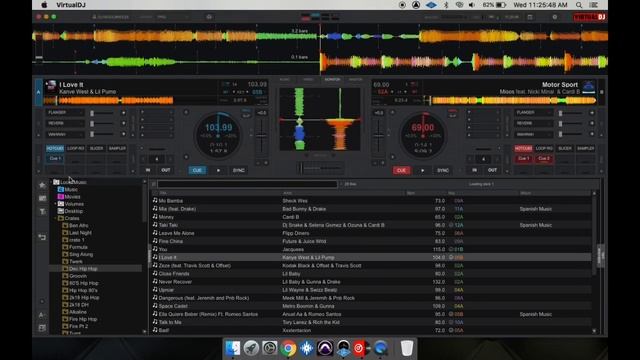Open Spotlight search in menu bar

point(579,5)
